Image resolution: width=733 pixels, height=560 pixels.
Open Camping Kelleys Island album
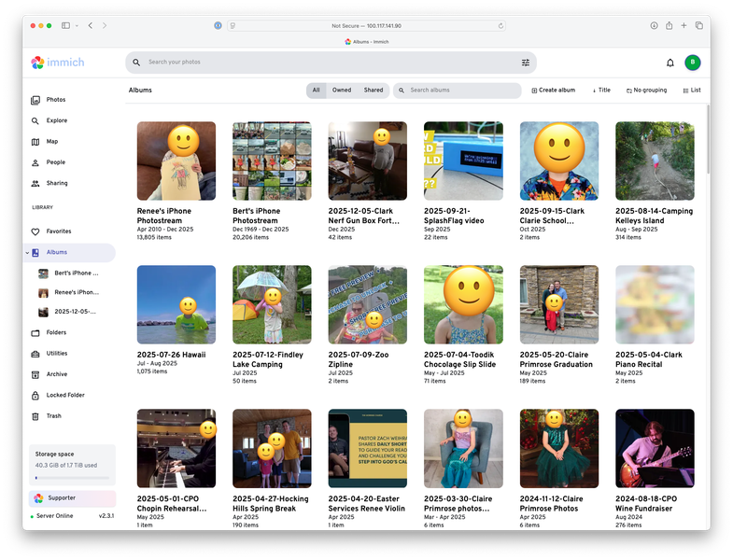click(x=655, y=161)
